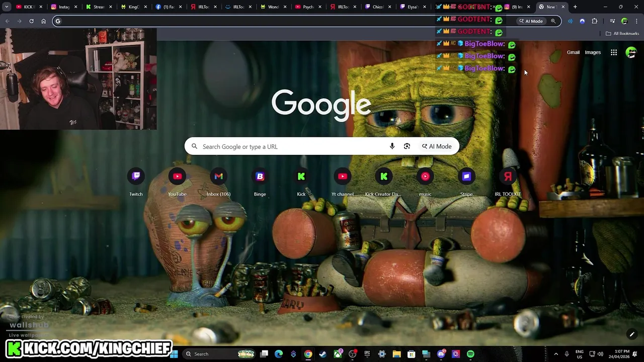Close the Instagram tab
This screenshot has width=644, height=362.
[x=76, y=7]
